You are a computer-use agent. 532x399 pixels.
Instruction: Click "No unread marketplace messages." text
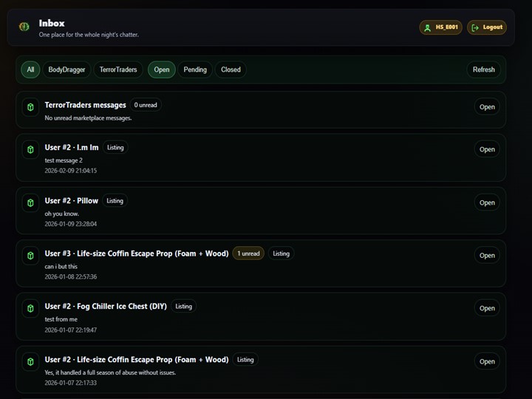tap(88, 118)
